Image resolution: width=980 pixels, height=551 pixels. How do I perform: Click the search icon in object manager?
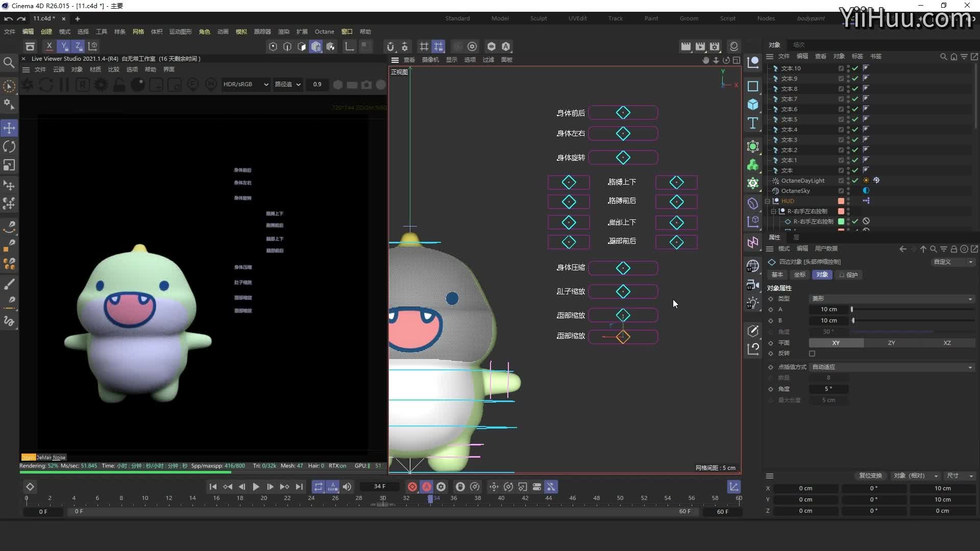[x=943, y=57]
